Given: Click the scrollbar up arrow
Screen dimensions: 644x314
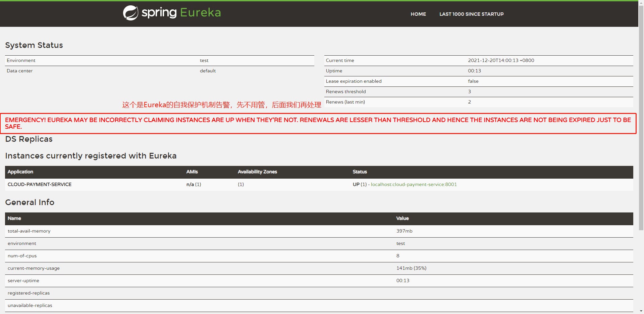Looking at the screenshot, I should (641, 3).
